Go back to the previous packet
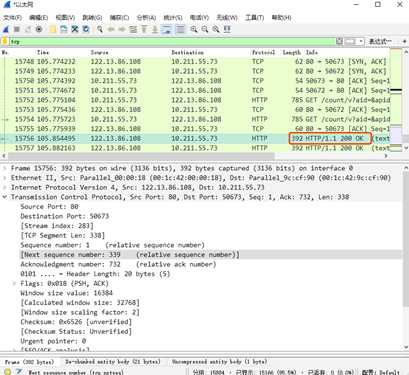Viewport: 409px width, 375px height. [x=111, y=30]
